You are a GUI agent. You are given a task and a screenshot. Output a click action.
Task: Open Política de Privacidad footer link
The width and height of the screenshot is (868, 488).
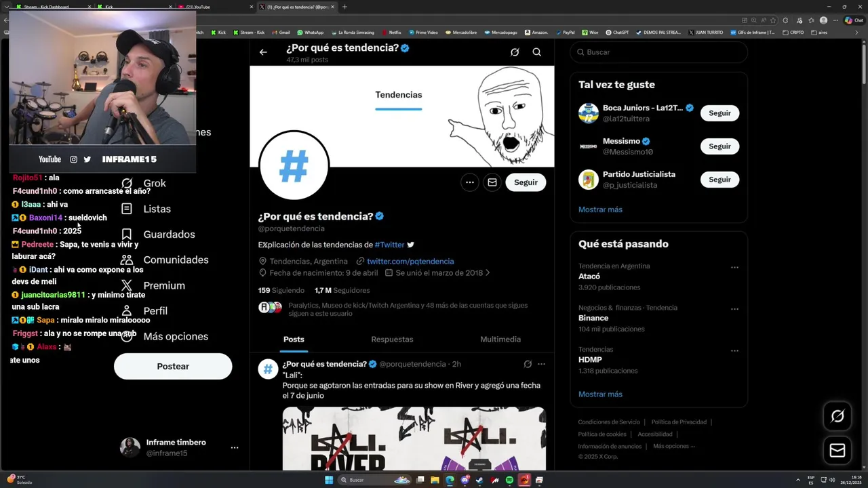coord(679,422)
